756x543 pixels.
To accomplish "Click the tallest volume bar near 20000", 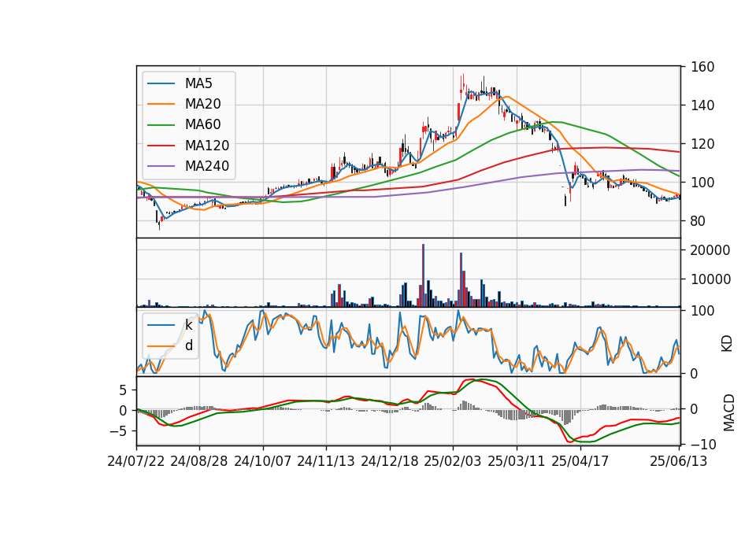I will coord(424,275).
